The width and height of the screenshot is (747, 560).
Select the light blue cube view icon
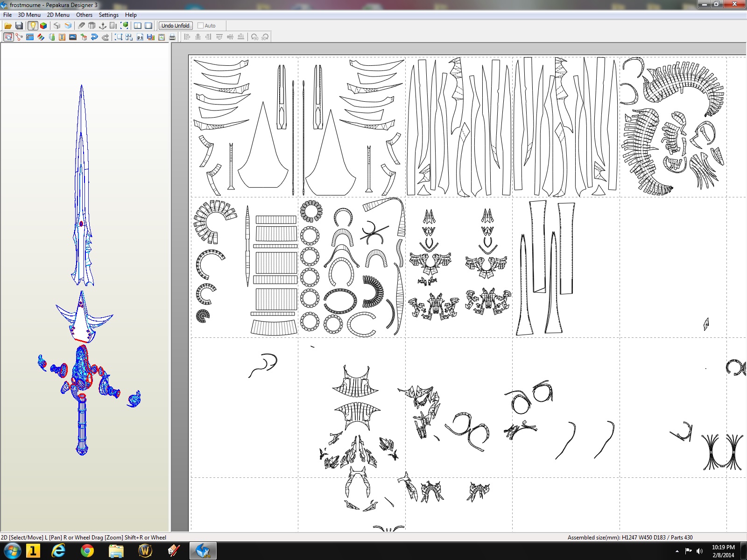click(68, 26)
